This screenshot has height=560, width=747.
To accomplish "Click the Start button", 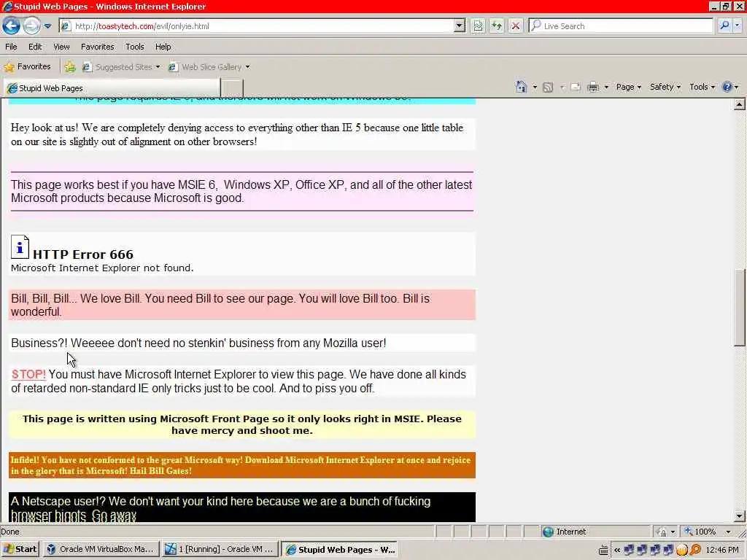I will [x=20, y=549].
